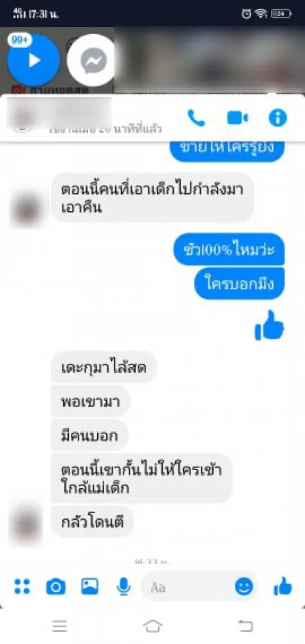The height and width of the screenshot is (644, 305).
Task: Tap the blue play button chat head
Action: coord(33,60)
